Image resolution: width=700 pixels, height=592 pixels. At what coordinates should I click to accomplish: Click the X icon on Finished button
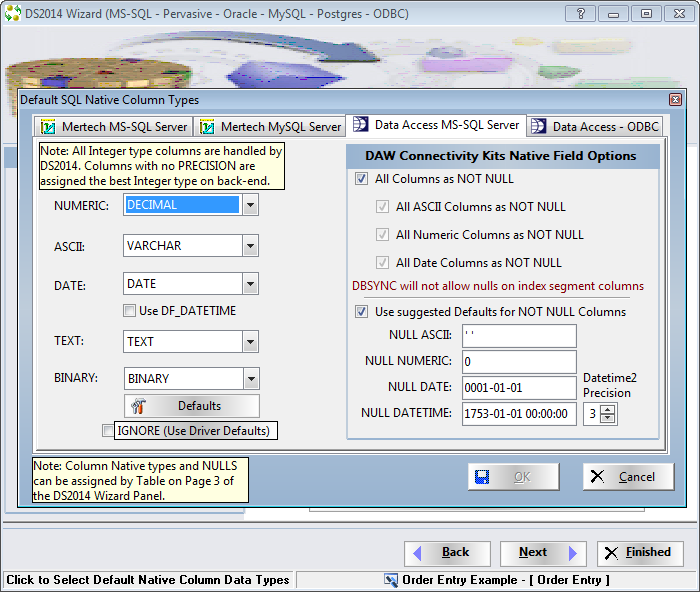611,552
